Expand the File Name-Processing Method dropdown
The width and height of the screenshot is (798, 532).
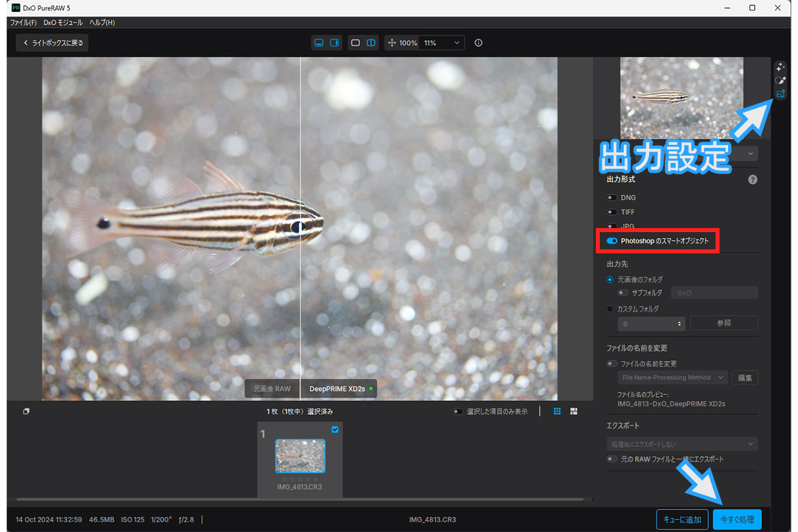(672, 378)
